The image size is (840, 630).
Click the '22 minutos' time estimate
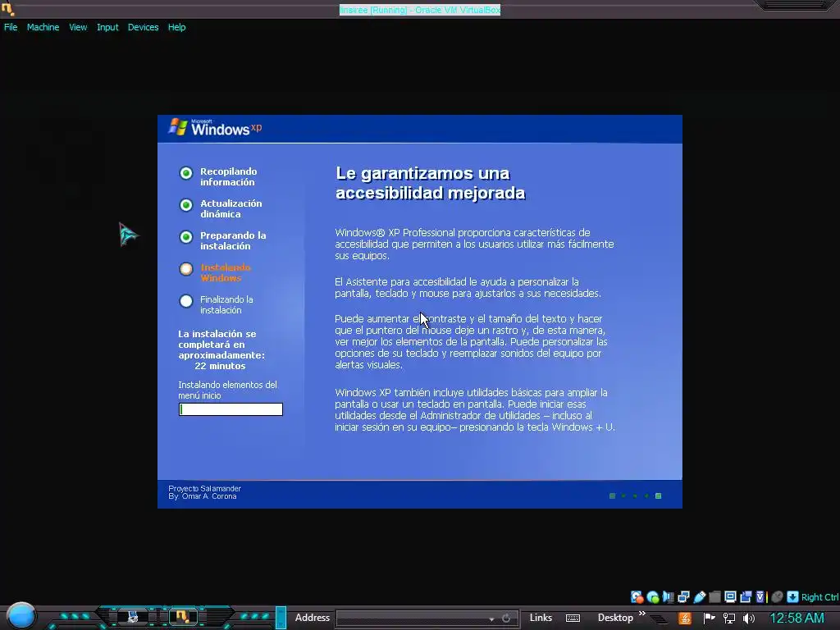pos(220,366)
